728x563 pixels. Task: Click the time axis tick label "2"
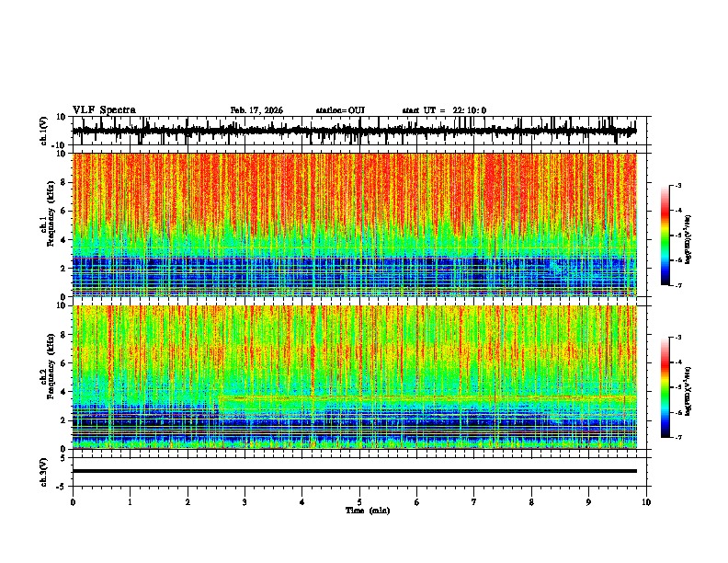[188, 502]
